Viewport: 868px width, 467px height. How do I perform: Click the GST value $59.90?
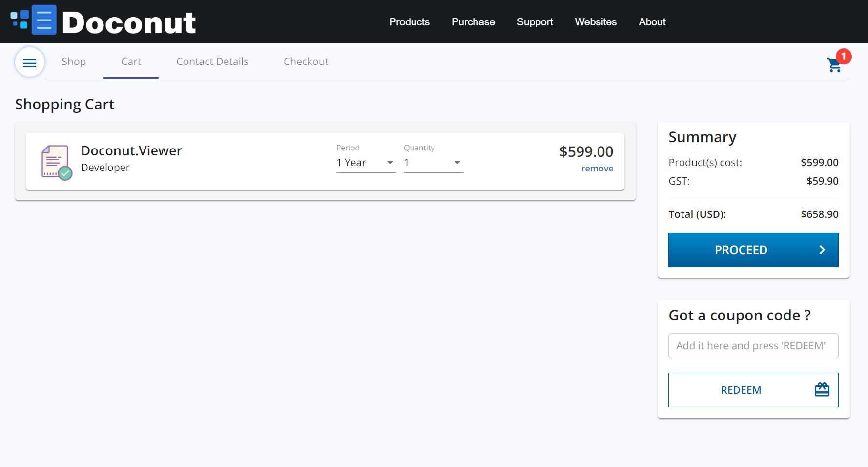(x=823, y=181)
